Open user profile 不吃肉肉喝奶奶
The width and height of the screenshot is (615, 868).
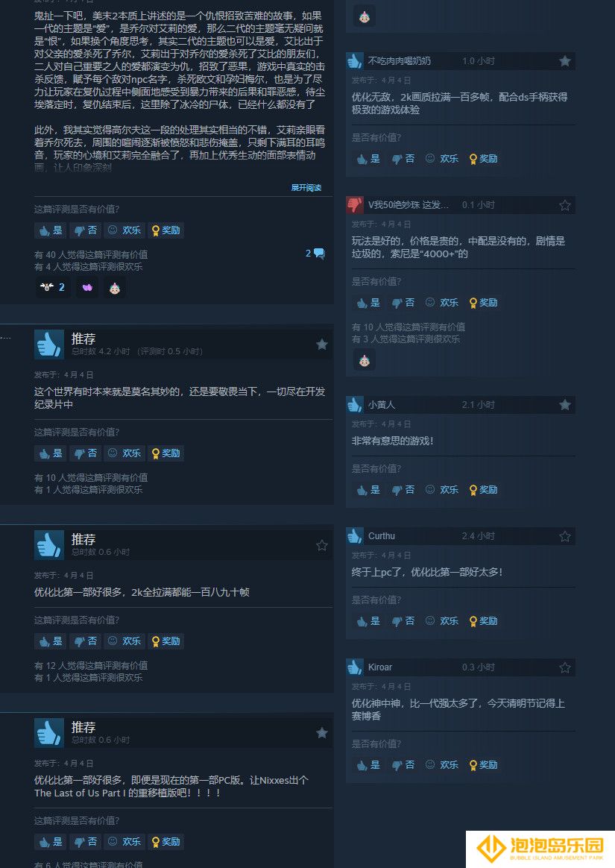(x=399, y=61)
